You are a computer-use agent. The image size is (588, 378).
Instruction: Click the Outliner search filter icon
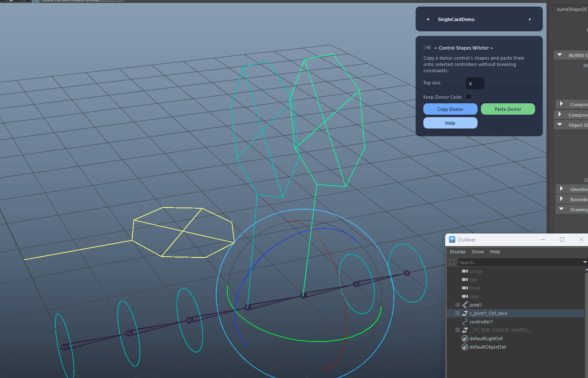point(452,262)
